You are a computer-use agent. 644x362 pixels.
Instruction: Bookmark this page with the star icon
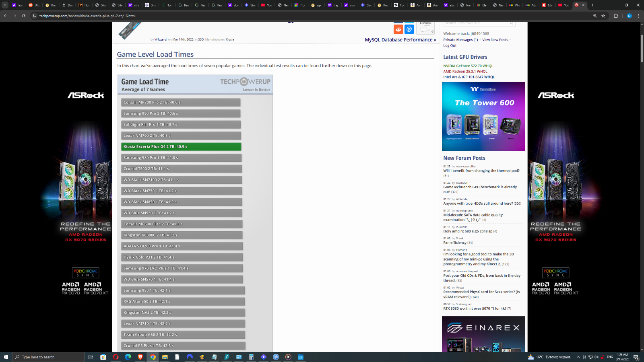pos(603,16)
